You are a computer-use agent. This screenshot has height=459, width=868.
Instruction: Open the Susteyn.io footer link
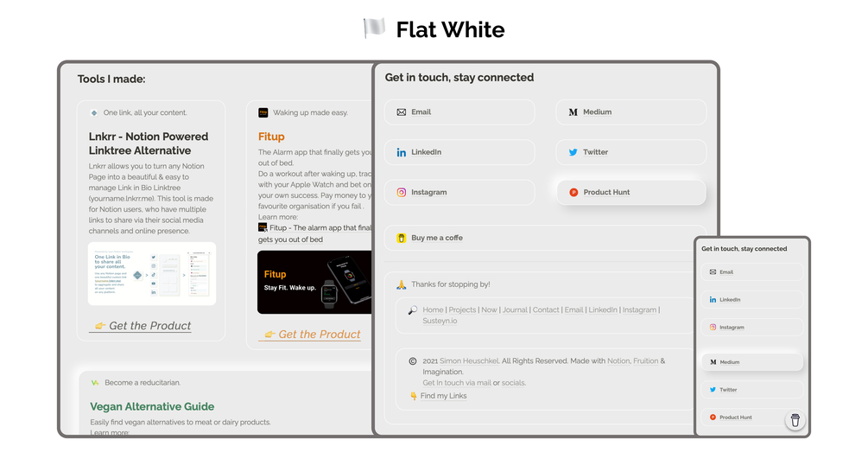click(440, 321)
